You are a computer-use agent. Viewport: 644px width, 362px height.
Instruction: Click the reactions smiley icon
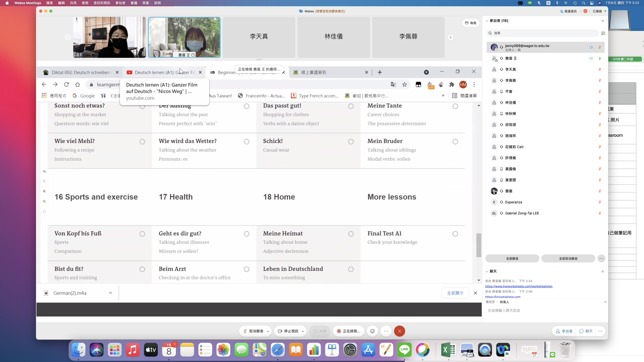372,331
